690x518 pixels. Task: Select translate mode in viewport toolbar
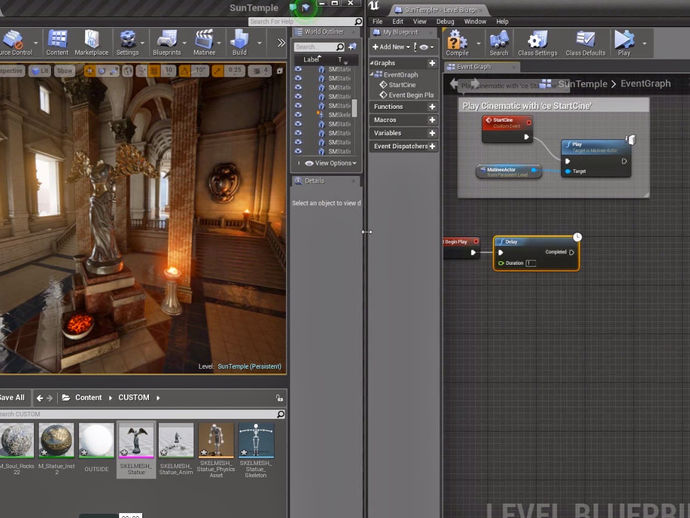pos(90,71)
